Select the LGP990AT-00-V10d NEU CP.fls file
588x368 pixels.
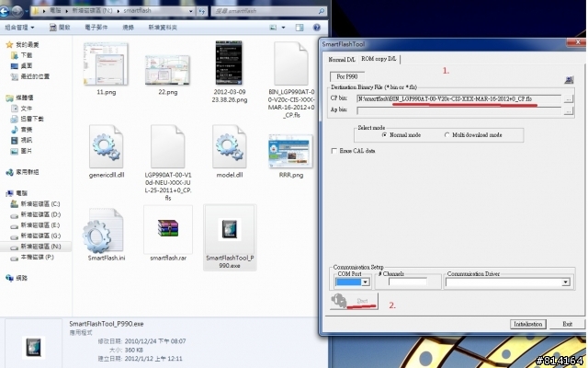[167, 146]
